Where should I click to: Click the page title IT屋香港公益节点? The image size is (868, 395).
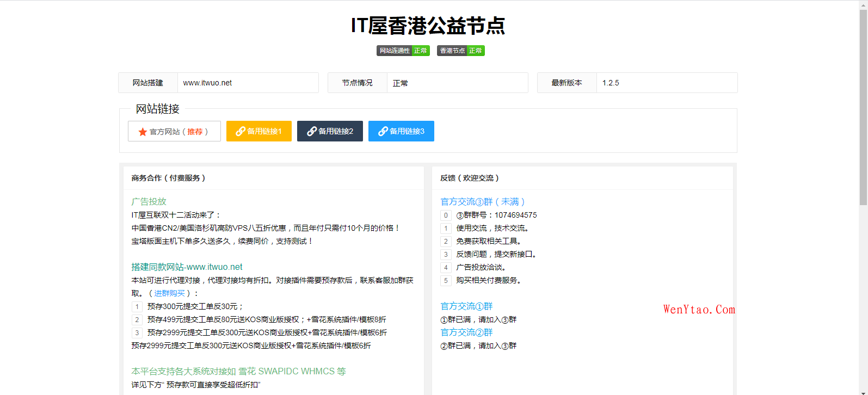click(428, 26)
